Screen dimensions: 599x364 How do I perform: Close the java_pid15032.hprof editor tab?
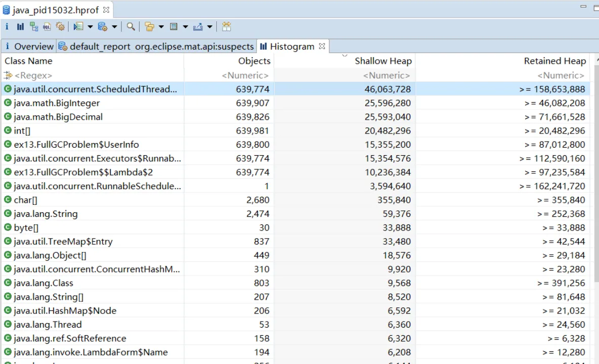click(x=106, y=10)
